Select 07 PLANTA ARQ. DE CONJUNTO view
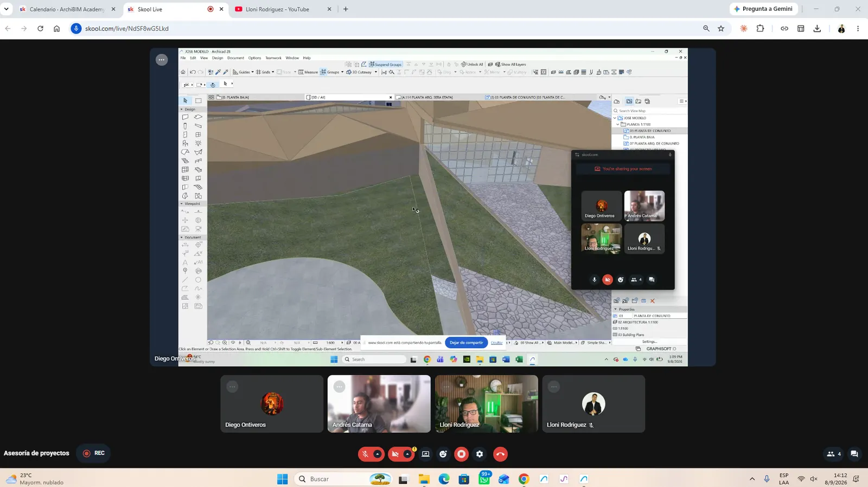This screenshot has height=487, width=868. (x=652, y=144)
